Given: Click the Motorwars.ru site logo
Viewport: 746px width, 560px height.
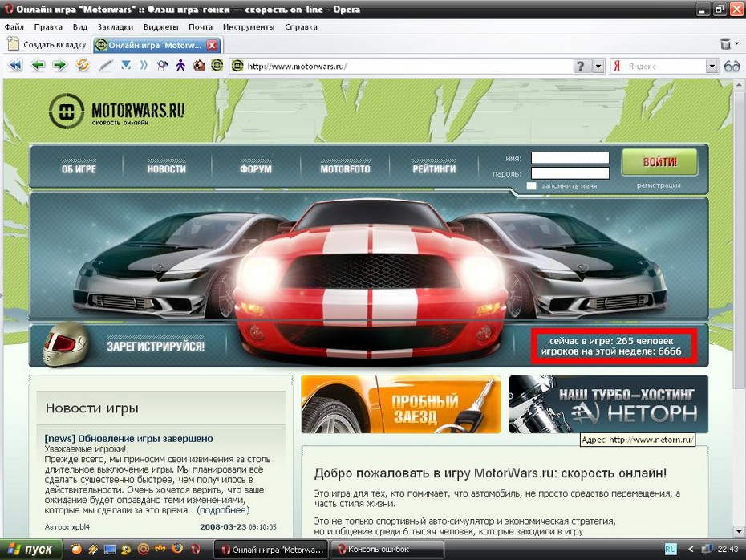Looking at the screenshot, I should (x=116, y=112).
